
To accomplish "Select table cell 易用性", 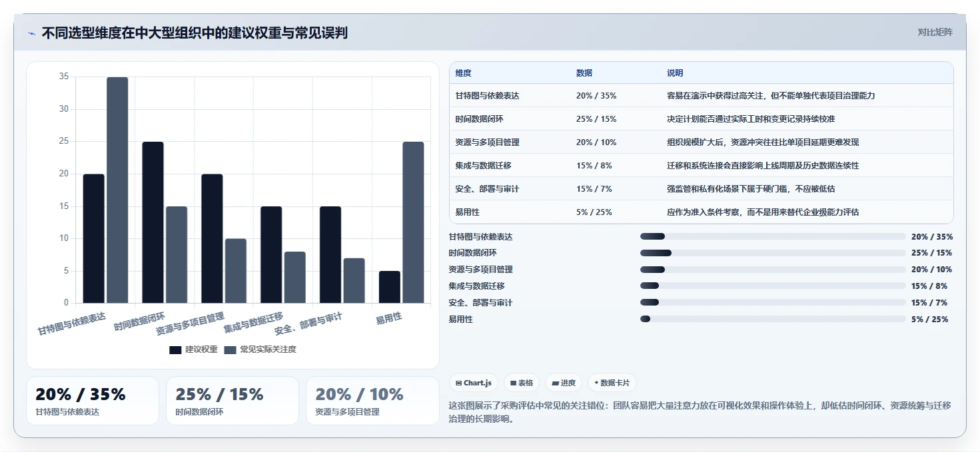I will [468, 212].
